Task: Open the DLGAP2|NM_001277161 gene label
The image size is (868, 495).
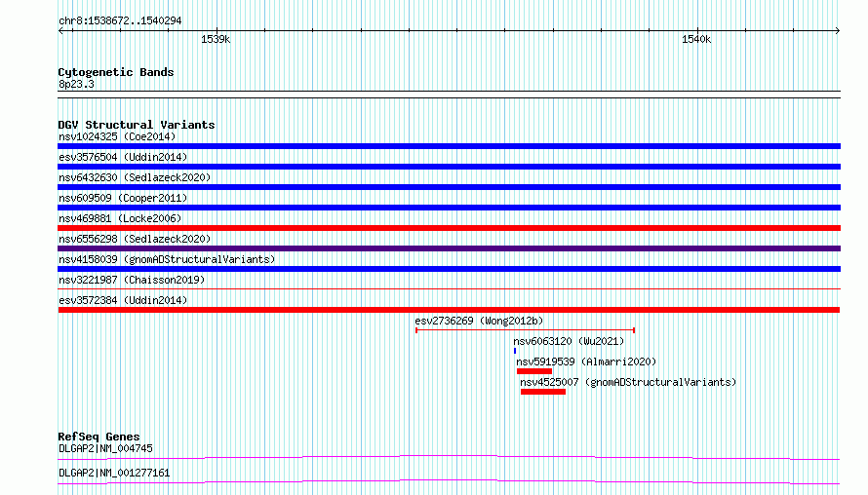Action: pyautogui.click(x=114, y=473)
